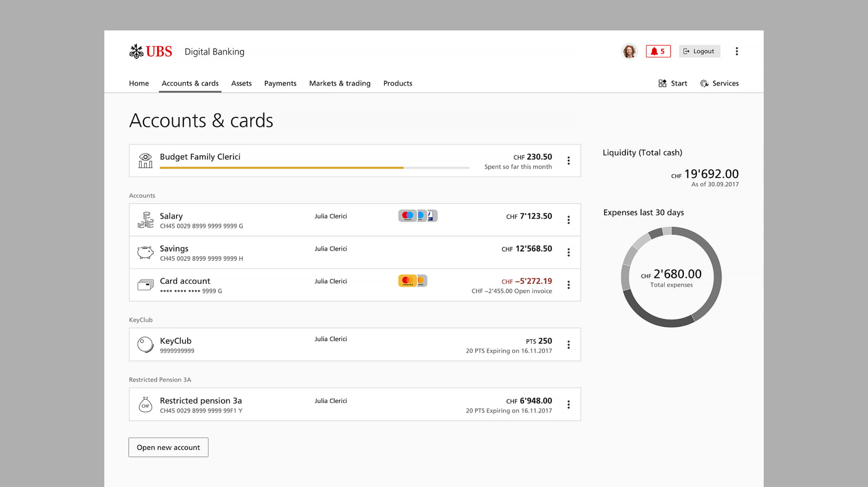The height and width of the screenshot is (487, 868).
Task: Click the CHF 230.50 budget amount
Action: coord(533,157)
